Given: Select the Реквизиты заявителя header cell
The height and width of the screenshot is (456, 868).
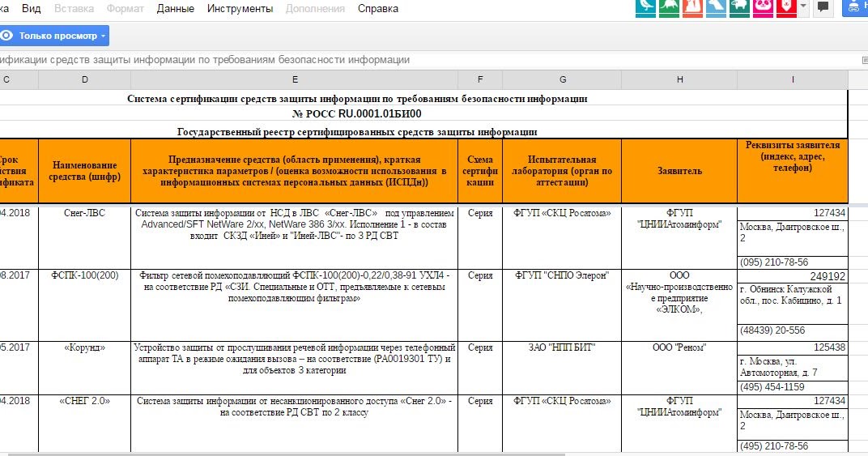Looking at the screenshot, I should click(x=793, y=171).
